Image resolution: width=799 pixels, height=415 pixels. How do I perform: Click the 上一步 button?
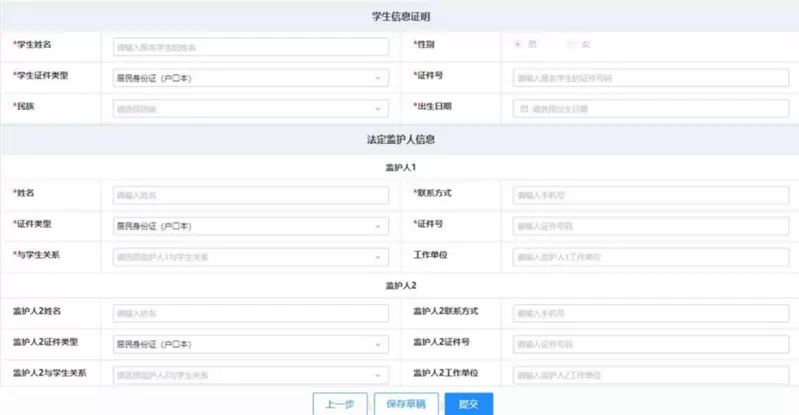click(340, 404)
